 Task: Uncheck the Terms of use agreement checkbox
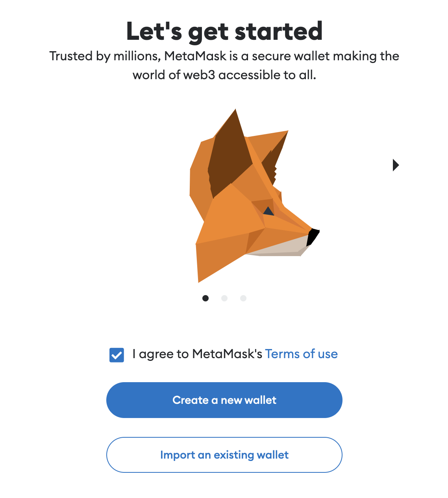[x=117, y=355]
